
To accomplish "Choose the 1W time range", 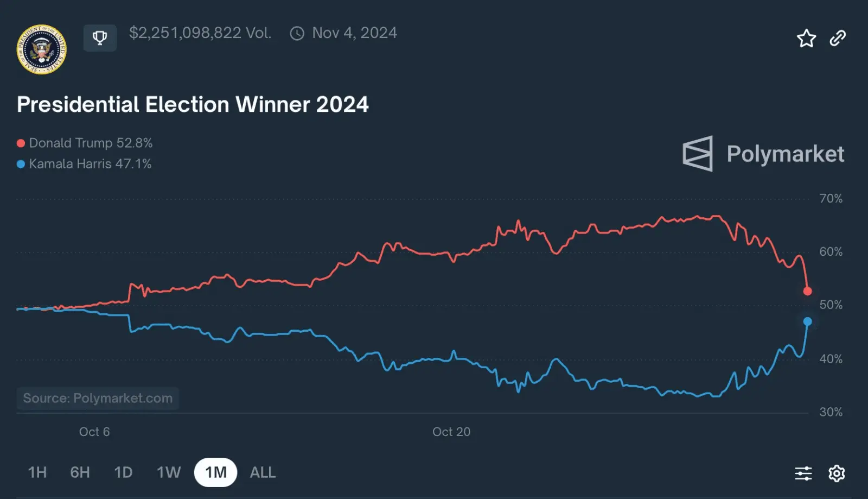I will pos(168,472).
